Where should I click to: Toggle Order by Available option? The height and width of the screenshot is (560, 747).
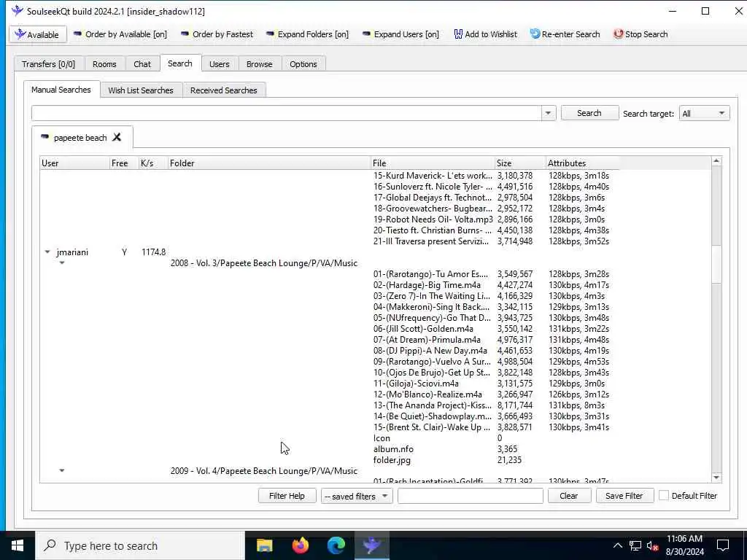[x=120, y=34]
